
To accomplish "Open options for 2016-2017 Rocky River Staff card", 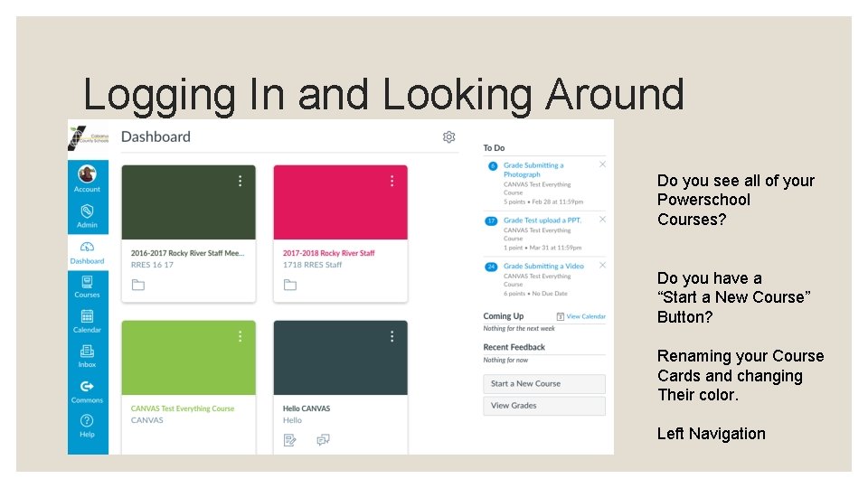I will [241, 181].
